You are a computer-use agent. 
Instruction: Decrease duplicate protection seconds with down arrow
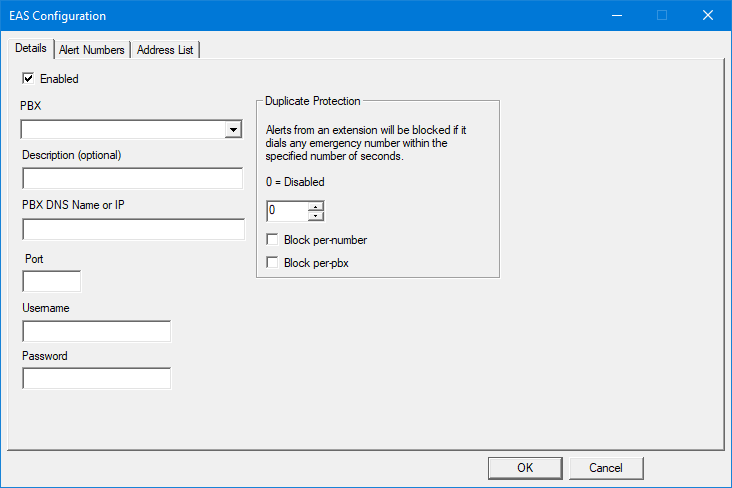point(316,216)
